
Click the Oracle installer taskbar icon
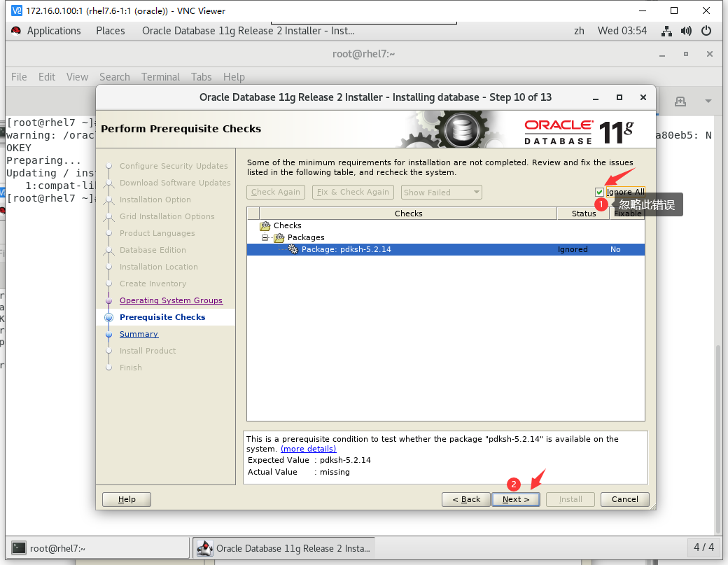click(x=204, y=548)
